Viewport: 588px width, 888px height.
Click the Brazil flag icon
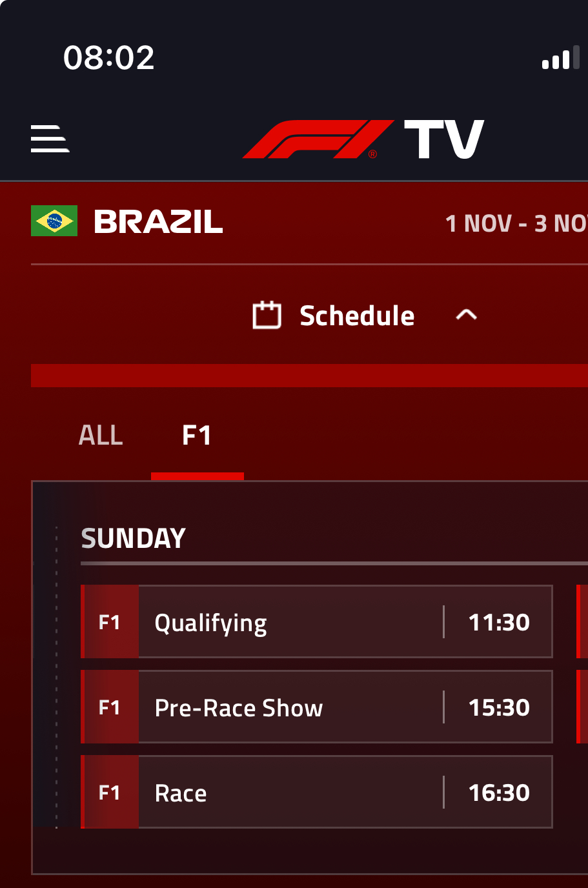point(54,221)
